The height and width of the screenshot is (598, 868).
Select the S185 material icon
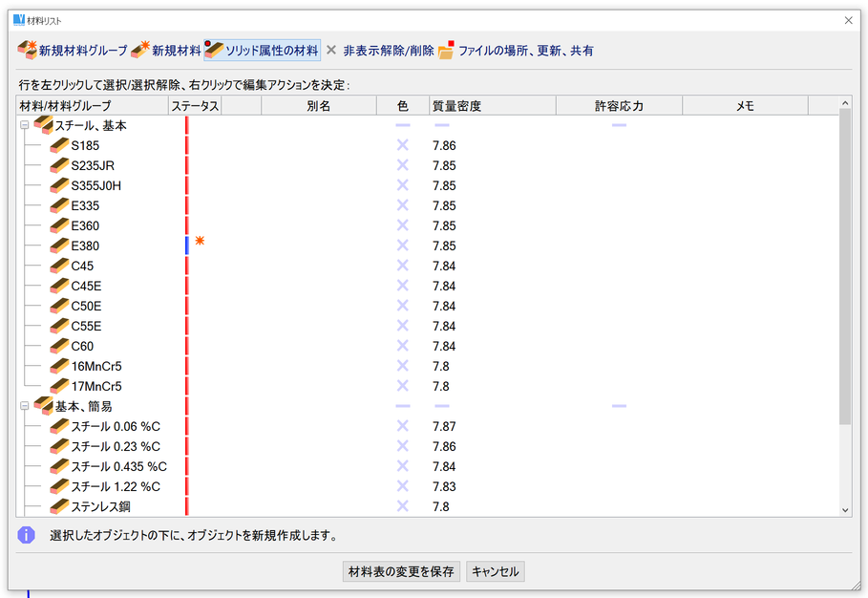[x=59, y=145]
